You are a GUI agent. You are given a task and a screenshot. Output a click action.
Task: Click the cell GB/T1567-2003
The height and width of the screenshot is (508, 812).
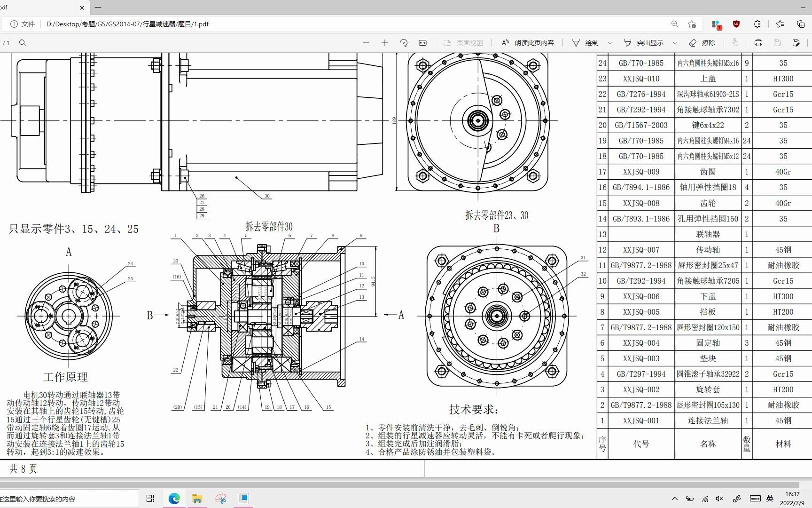coord(641,125)
